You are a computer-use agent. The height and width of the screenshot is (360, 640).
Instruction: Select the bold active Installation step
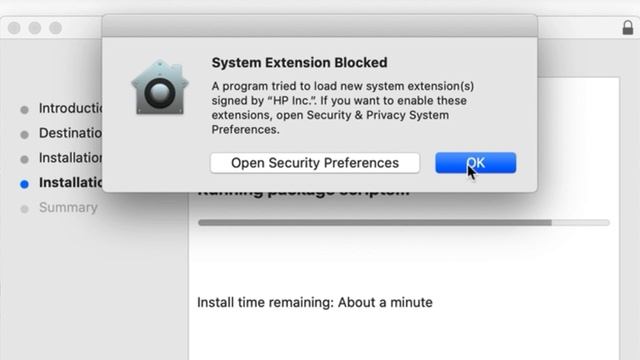71,182
